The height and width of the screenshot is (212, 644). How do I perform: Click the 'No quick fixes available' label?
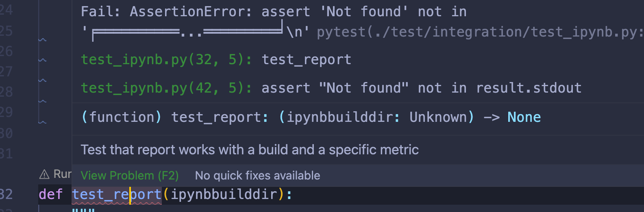point(257,175)
